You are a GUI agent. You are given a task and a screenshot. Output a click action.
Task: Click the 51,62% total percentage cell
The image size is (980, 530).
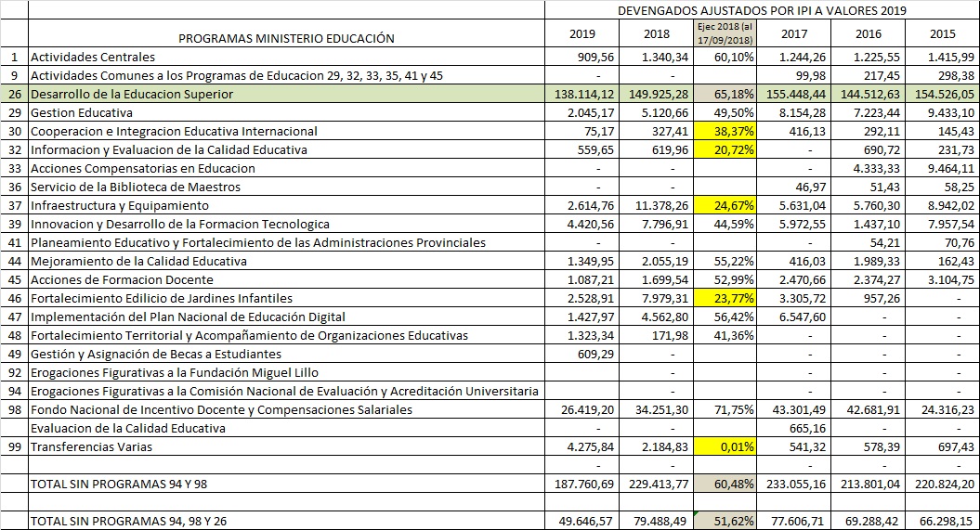tap(726, 521)
